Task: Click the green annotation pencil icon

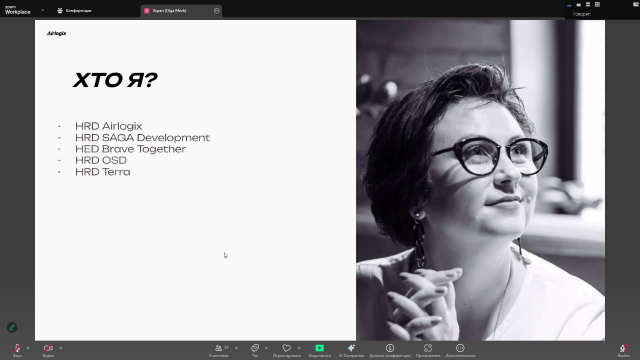Action: click(x=12, y=327)
